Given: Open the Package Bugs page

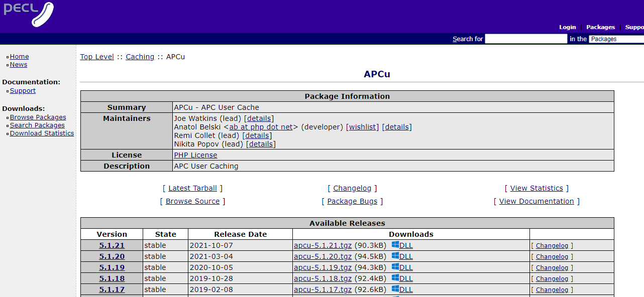Looking at the screenshot, I should point(352,201).
